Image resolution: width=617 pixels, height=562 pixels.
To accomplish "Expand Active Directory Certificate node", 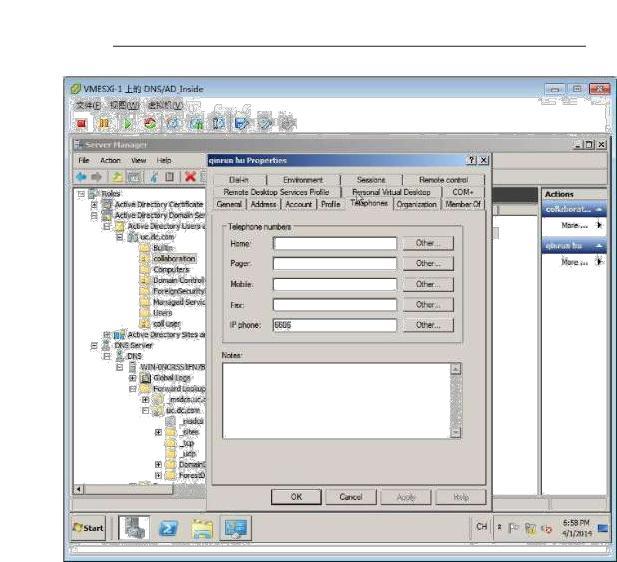I will coord(94,205).
